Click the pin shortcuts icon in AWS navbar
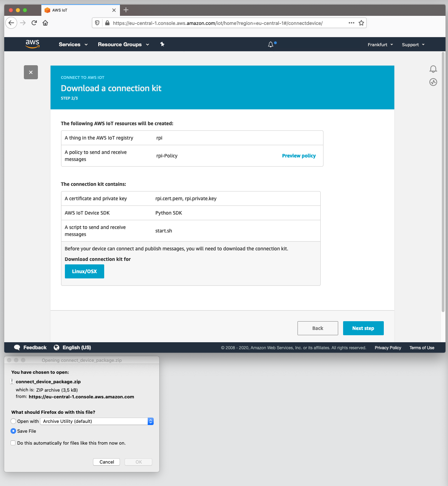The image size is (448, 486). [x=162, y=44]
